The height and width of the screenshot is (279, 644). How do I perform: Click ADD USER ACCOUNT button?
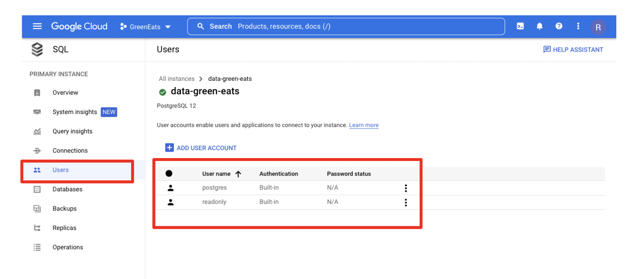201,148
